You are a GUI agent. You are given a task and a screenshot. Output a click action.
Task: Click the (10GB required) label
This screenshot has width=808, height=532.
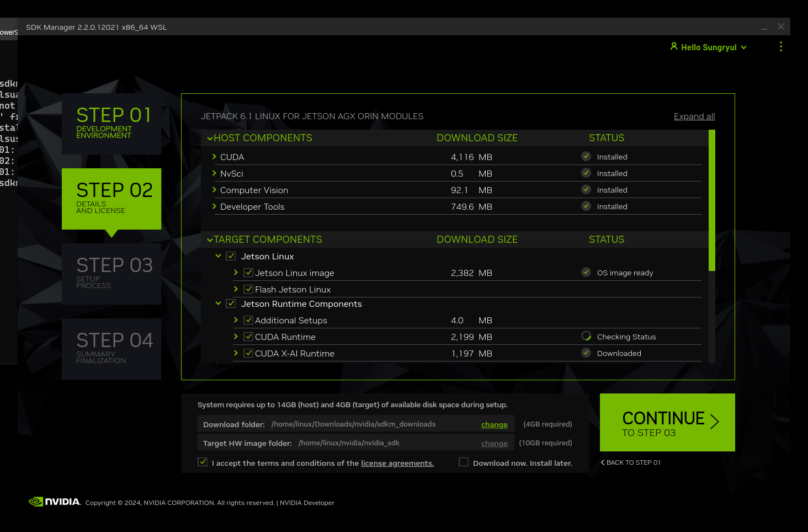545,443
